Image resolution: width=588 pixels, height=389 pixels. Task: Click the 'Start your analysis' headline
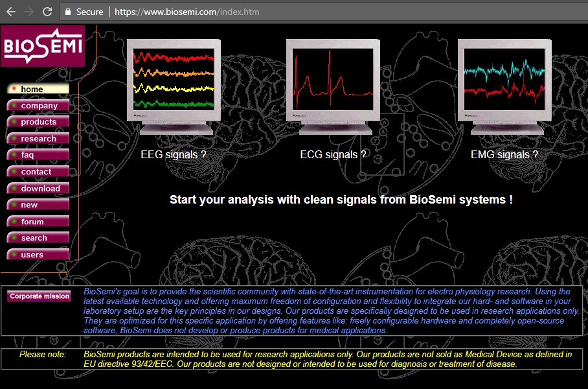[x=341, y=200]
